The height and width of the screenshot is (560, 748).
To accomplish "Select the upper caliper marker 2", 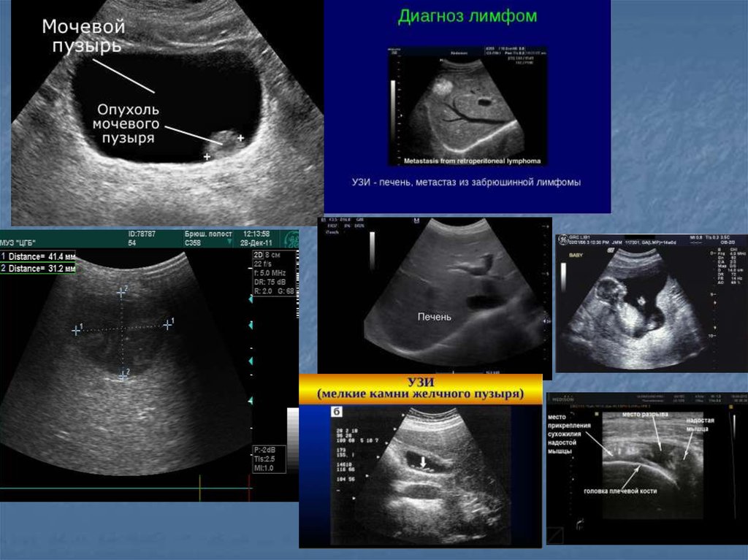I will point(122,292).
